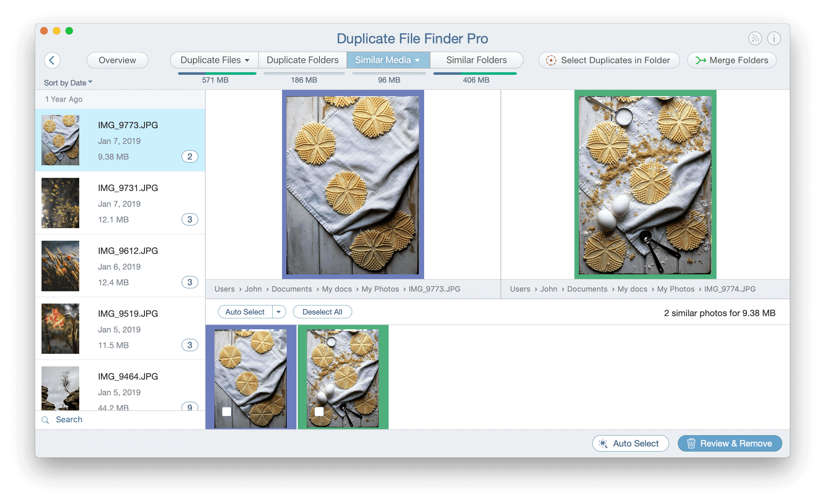825x504 pixels.
Task: Click the Select Duplicates in Folder icon
Action: [x=551, y=59]
